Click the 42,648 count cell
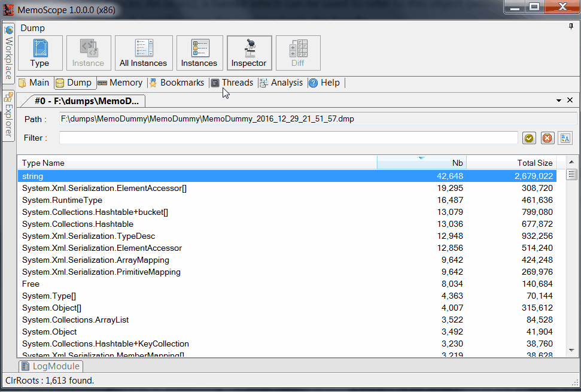The image size is (581, 392). point(450,176)
